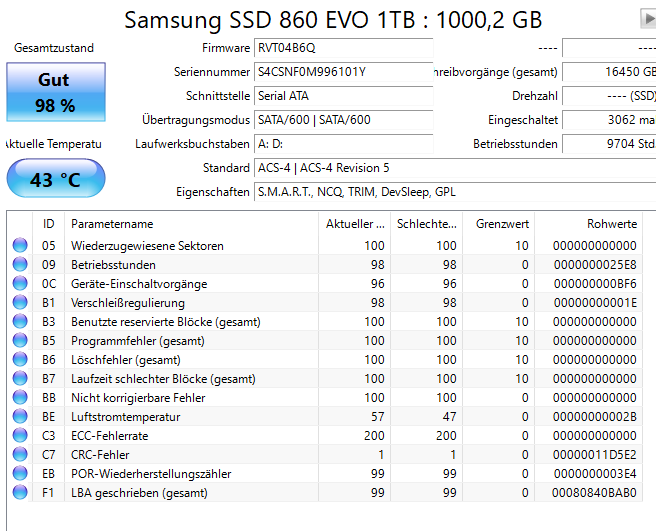Select the Betriebsstunden parameter name in table

[113, 265]
